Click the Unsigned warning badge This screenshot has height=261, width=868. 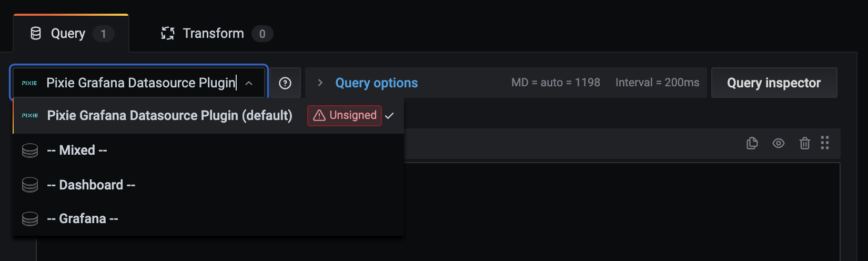click(345, 116)
